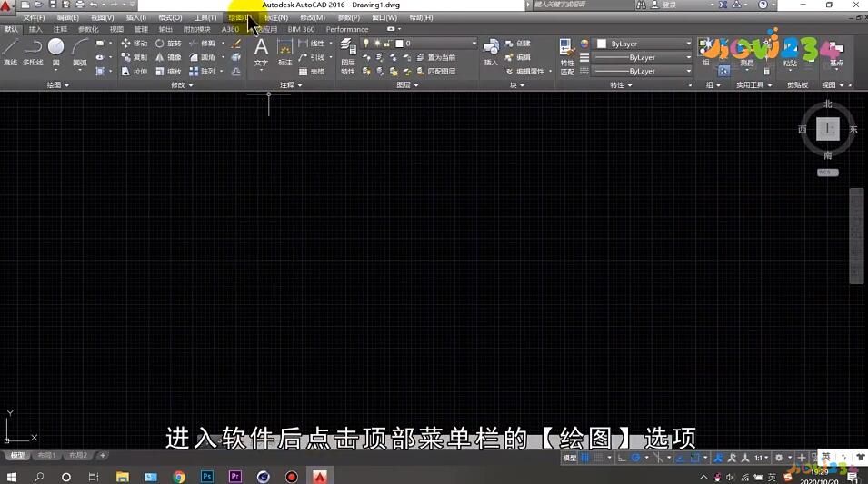Add a new layout with plus button
Screen dimensions: 868x484
click(103, 455)
